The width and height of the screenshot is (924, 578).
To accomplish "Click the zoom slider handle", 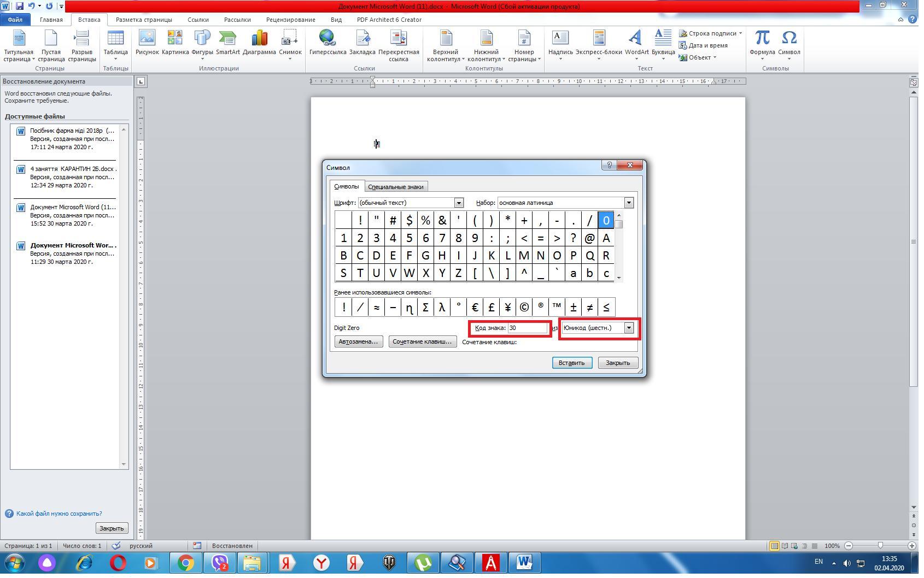I will [x=880, y=546].
